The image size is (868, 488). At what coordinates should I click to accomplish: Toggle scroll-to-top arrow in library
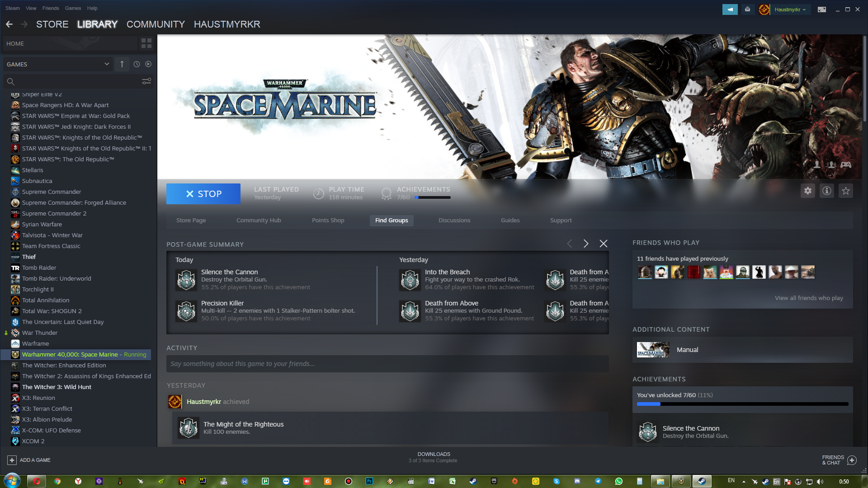(122, 64)
